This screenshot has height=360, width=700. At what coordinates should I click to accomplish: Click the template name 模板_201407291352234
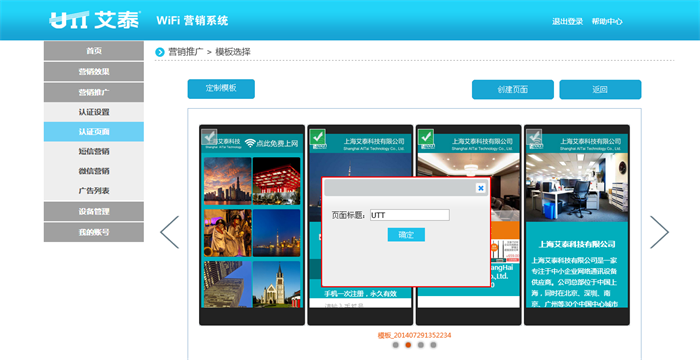(414, 335)
